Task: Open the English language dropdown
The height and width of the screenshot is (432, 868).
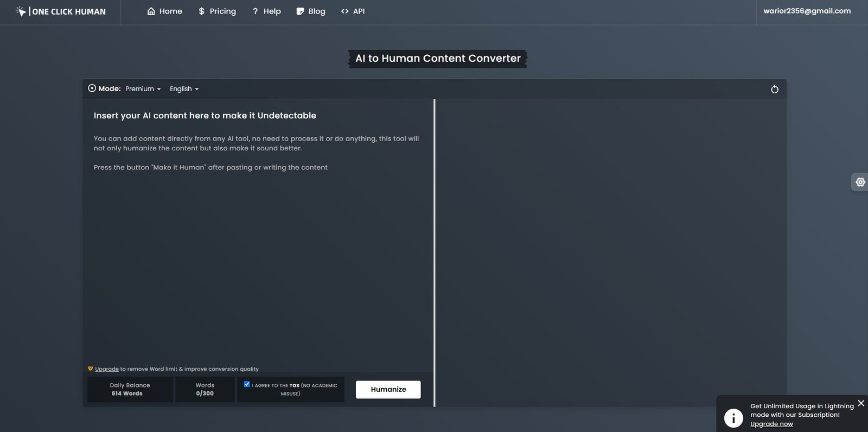Action: point(184,89)
